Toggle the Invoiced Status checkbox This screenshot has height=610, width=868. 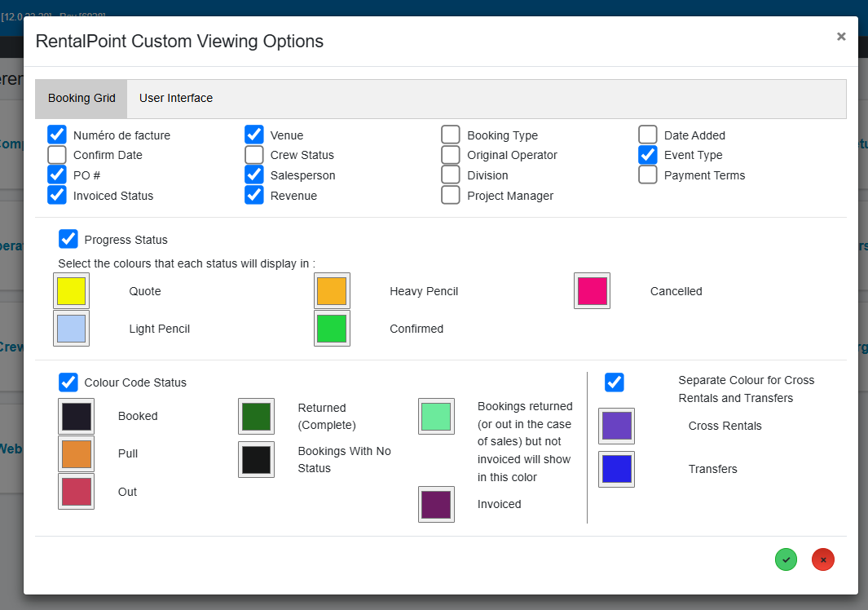click(57, 195)
